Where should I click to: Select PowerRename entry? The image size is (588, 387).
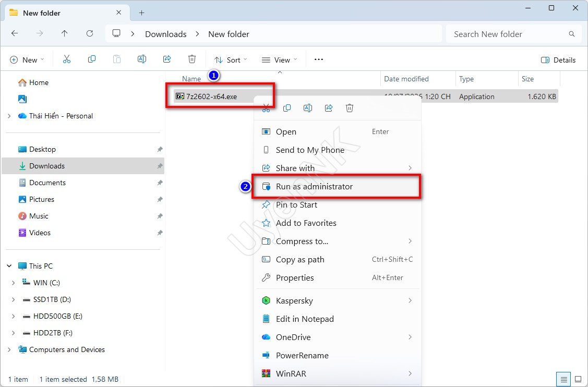click(x=338, y=356)
